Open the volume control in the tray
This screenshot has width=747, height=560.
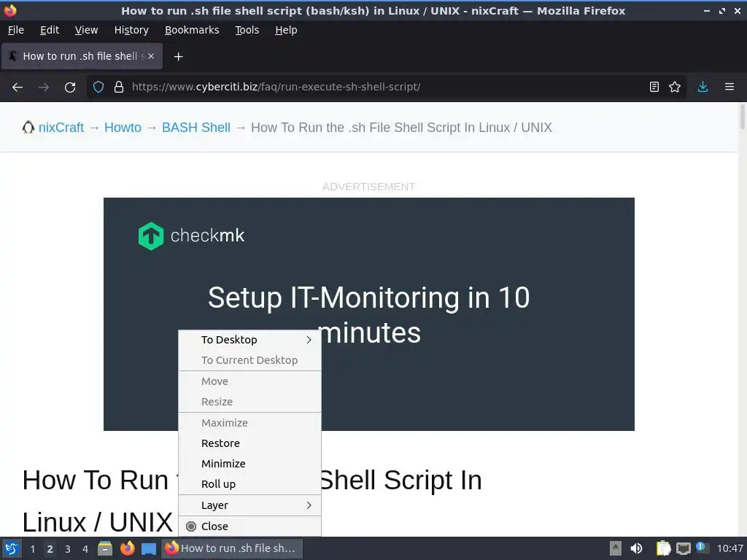[x=636, y=548]
